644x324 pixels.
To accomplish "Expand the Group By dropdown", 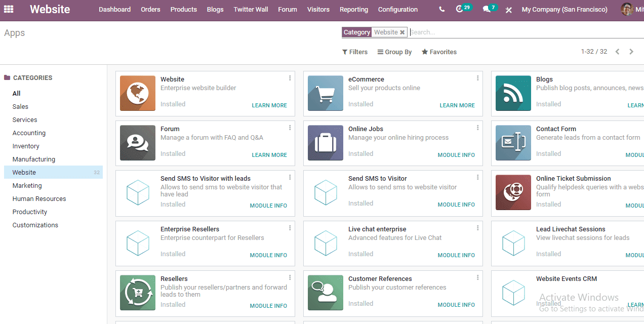I will coord(394,52).
